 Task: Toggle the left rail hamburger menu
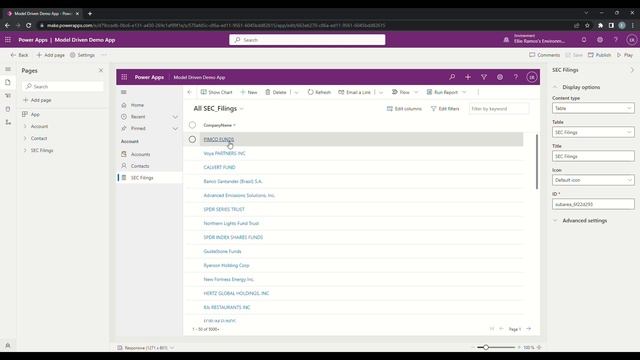[8, 69]
